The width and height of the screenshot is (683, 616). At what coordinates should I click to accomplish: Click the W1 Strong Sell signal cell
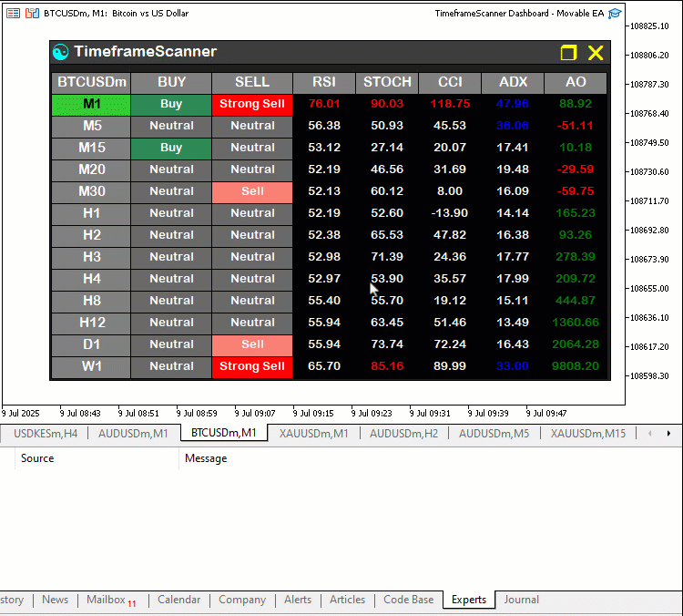click(252, 366)
